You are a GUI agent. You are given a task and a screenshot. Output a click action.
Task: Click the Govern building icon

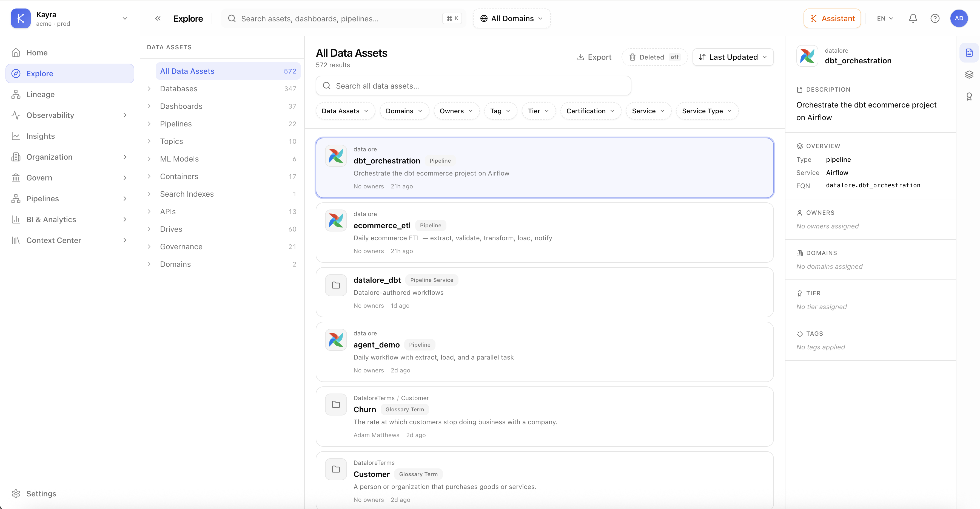pos(16,178)
